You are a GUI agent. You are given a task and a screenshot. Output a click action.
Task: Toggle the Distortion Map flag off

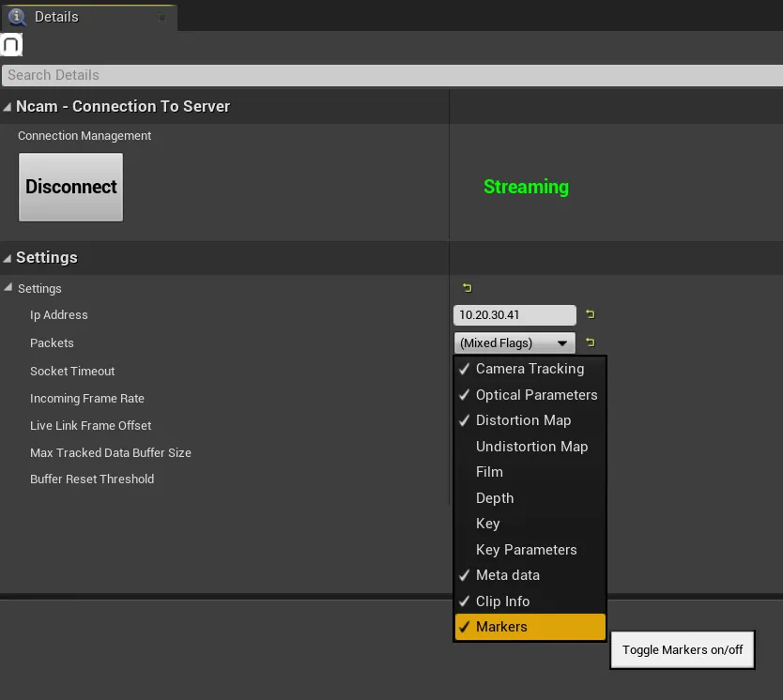tap(530, 420)
